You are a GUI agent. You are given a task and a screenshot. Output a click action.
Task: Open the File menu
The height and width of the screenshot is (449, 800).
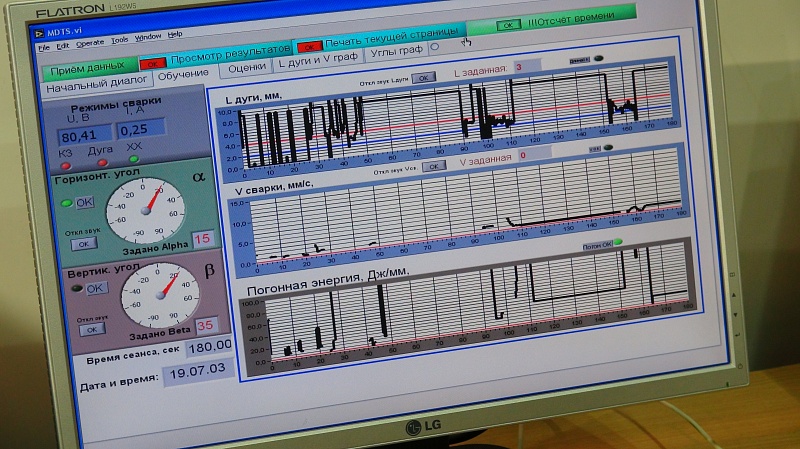[x=43, y=46]
